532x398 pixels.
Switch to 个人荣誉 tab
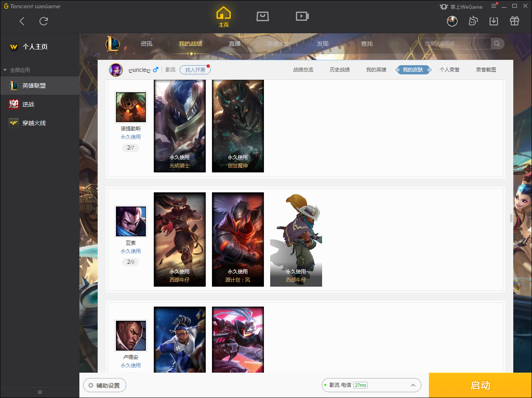[x=449, y=70]
